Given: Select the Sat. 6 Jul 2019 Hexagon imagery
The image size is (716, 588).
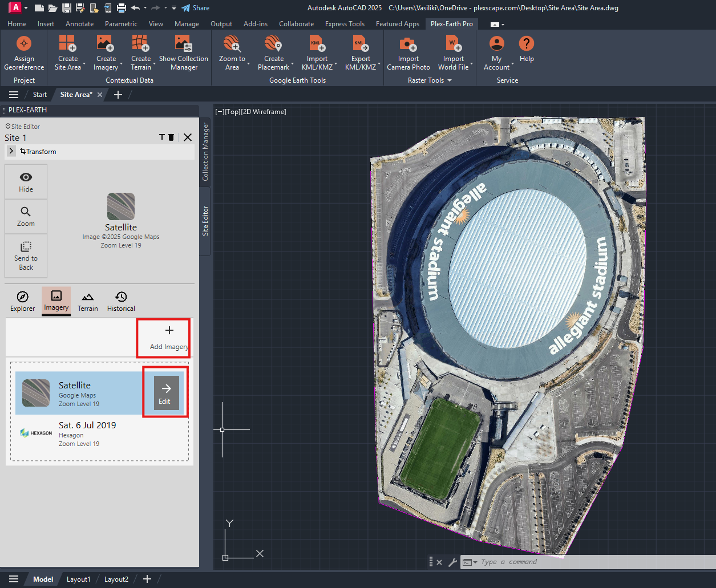Looking at the screenshot, I should click(100, 434).
